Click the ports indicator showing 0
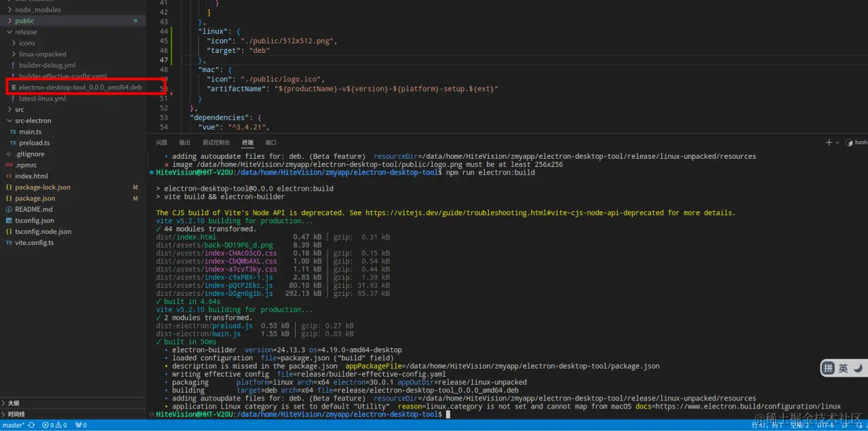This screenshot has height=431, width=868. 81,425
